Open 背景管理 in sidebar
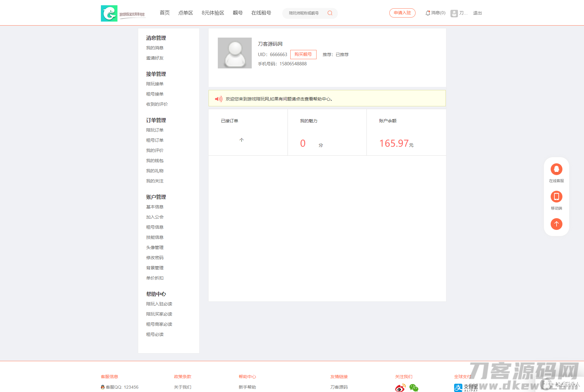This screenshot has width=584, height=392. [x=155, y=268]
